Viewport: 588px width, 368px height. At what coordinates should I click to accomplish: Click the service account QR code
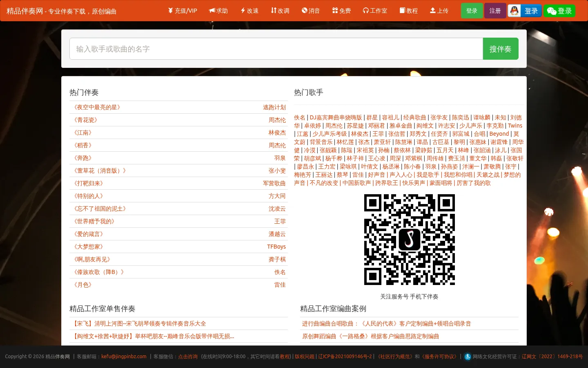coord(409,240)
